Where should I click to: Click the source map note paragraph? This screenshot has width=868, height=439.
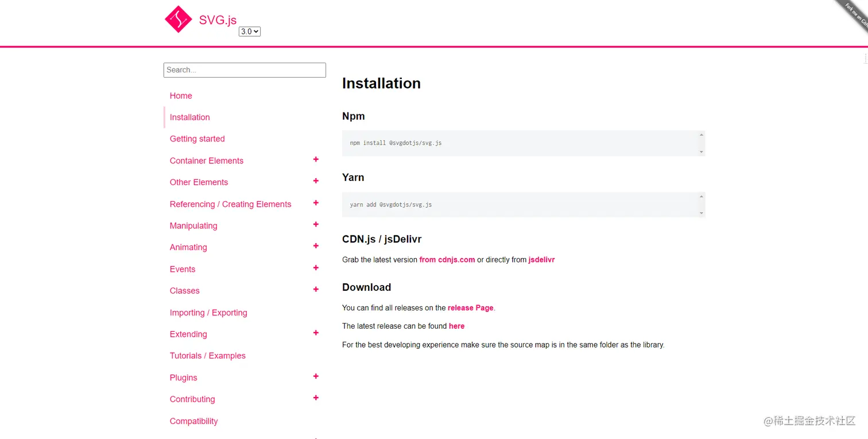[503, 345]
